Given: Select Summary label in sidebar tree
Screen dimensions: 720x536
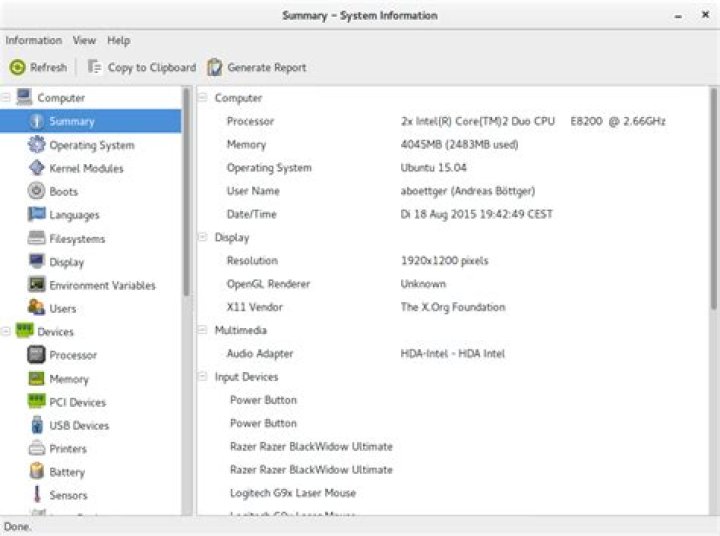Looking at the screenshot, I should (x=72, y=121).
